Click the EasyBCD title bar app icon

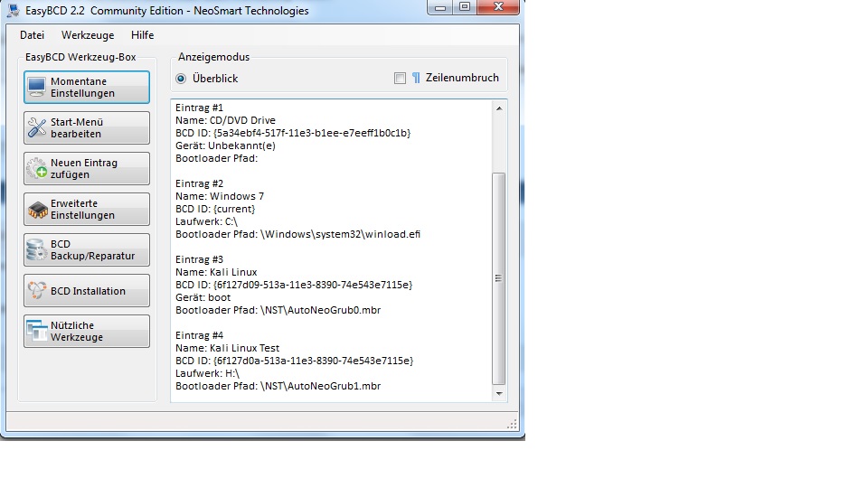coord(14,10)
